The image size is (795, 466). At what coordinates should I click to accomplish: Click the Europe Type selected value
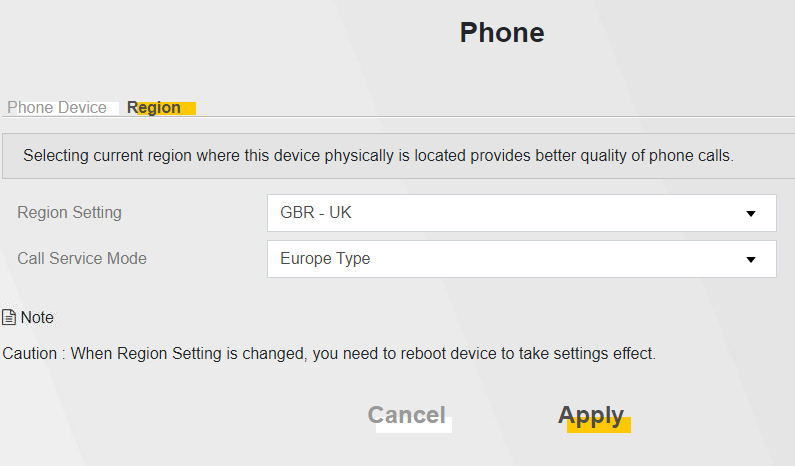[x=325, y=259]
